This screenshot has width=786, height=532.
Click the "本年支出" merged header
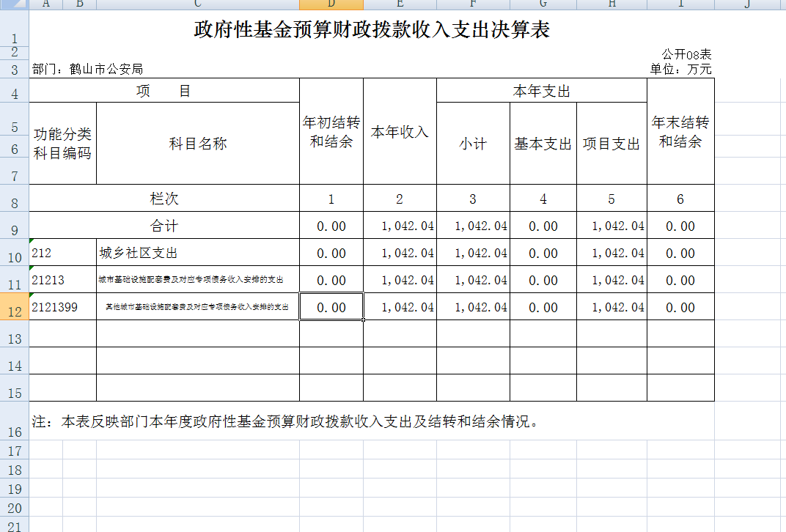542,91
